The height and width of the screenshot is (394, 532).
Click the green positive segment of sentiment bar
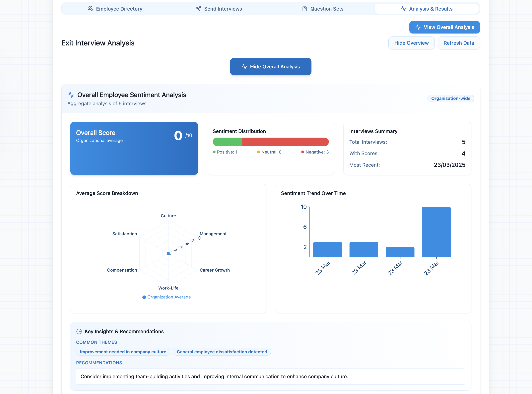tap(227, 142)
